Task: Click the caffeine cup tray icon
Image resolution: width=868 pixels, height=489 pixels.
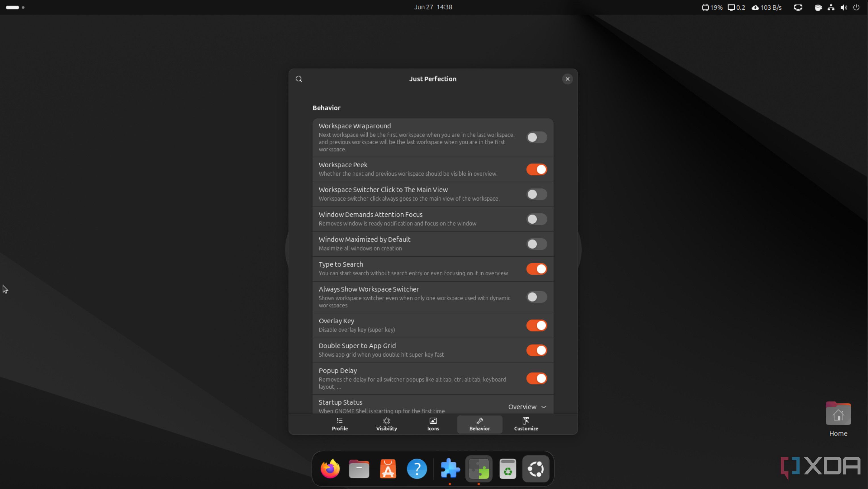Action: point(818,7)
